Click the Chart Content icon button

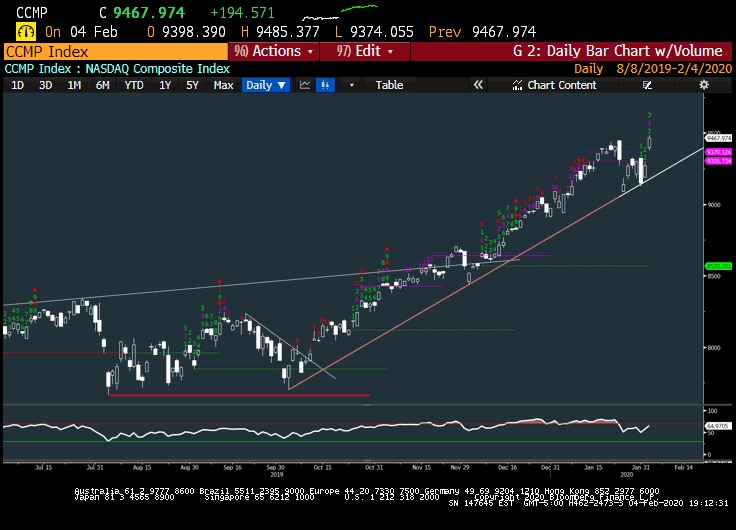pyautogui.click(x=555, y=85)
